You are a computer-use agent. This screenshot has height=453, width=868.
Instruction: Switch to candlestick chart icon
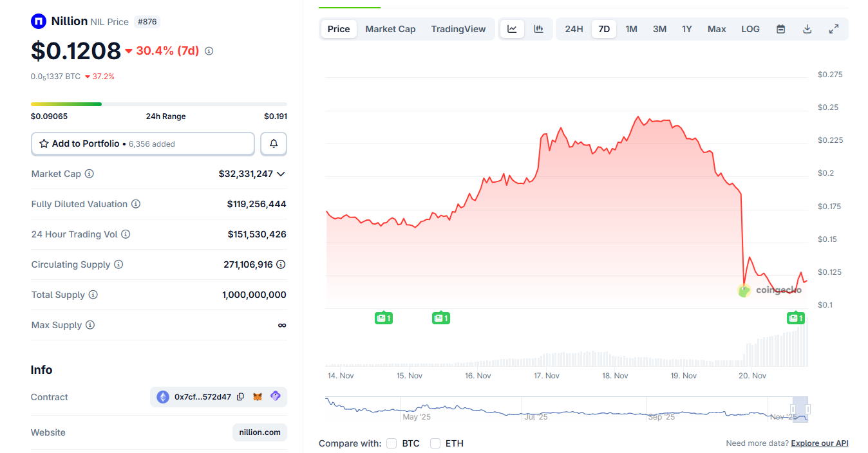coord(538,28)
